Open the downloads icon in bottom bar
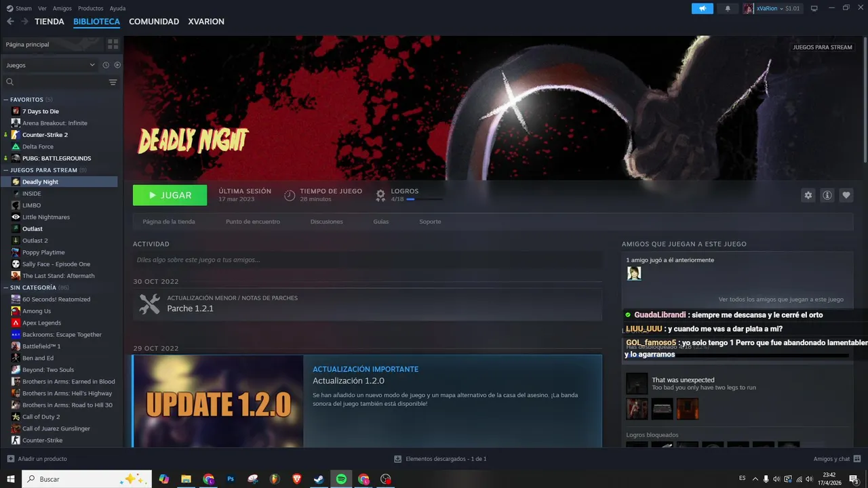Screen dimensions: 868x488 click(398, 459)
